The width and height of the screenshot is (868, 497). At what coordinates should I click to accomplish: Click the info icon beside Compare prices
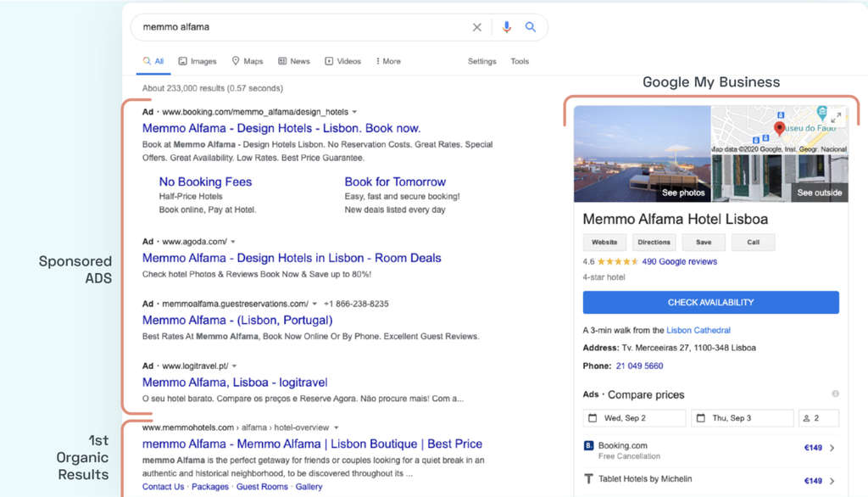click(835, 394)
